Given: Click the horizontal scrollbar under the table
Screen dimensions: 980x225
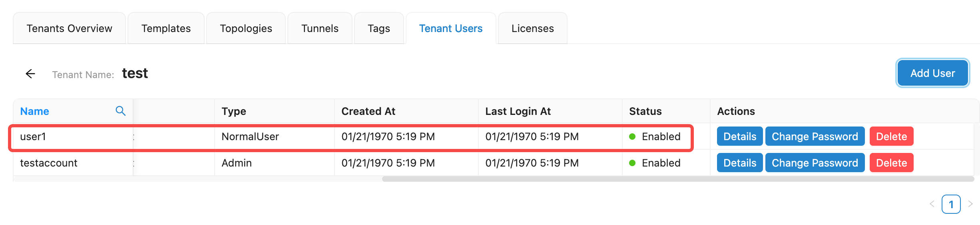Looking at the screenshot, I should click(x=677, y=179).
